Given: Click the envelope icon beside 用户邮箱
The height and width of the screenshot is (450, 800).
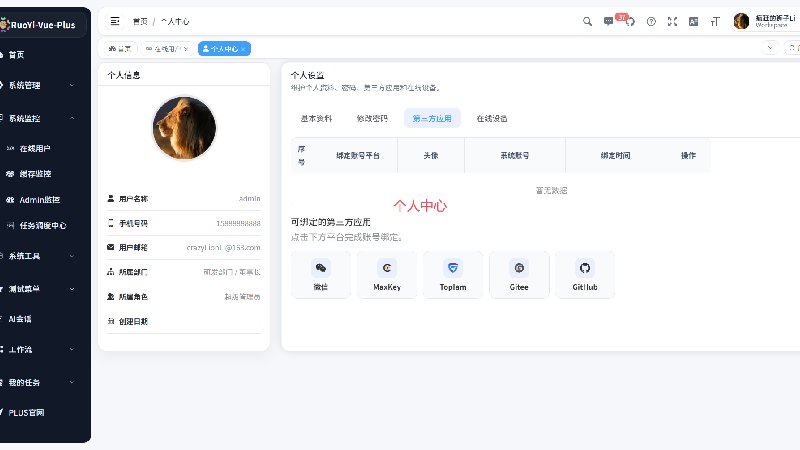Looking at the screenshot, I should [x=110, y=247].
